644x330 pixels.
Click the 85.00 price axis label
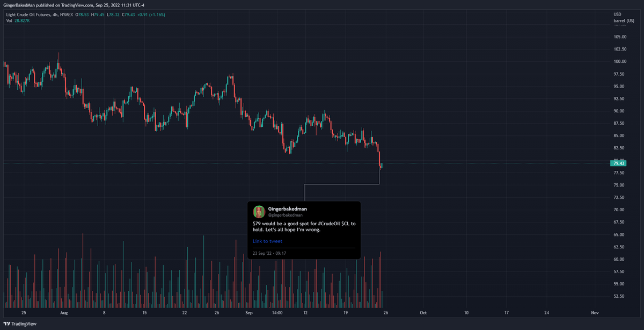tap(619, 135)
